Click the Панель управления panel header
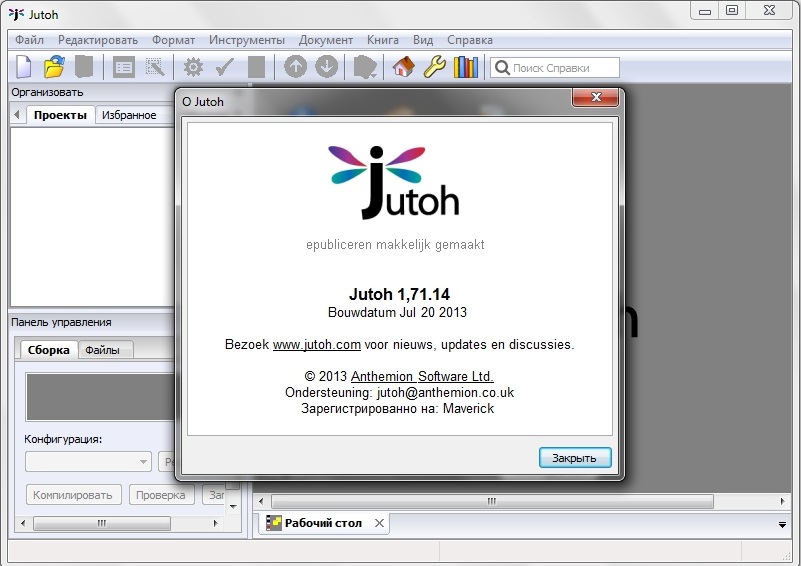 61,322
